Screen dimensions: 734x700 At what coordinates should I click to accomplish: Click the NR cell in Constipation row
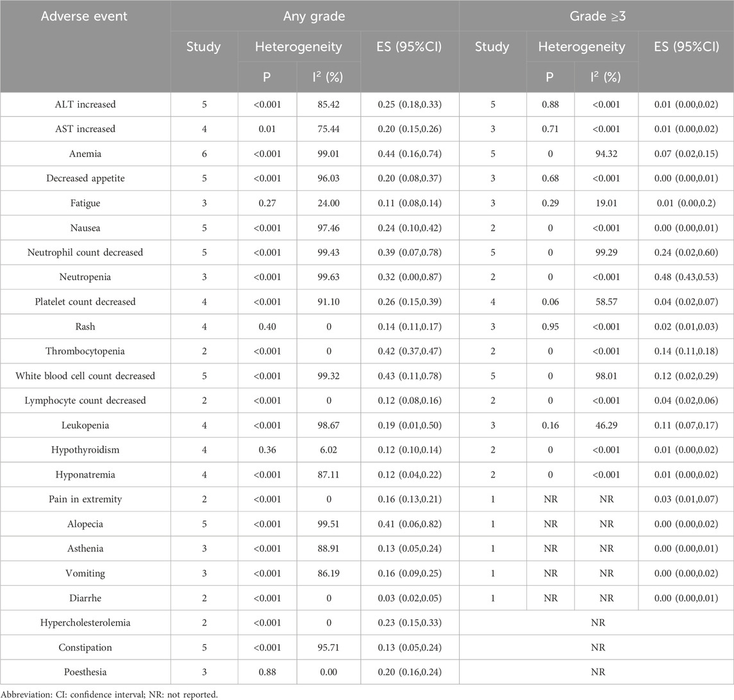596,647
